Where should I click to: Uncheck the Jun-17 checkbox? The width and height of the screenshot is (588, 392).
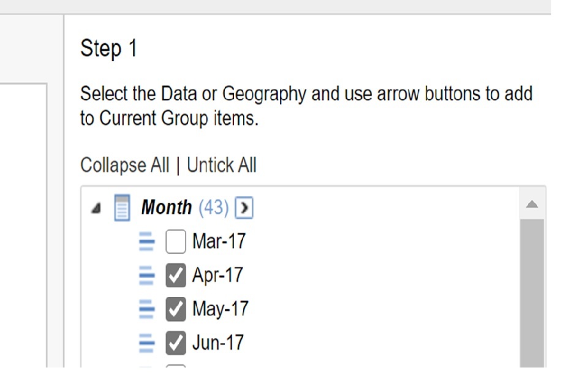[176, 343]
